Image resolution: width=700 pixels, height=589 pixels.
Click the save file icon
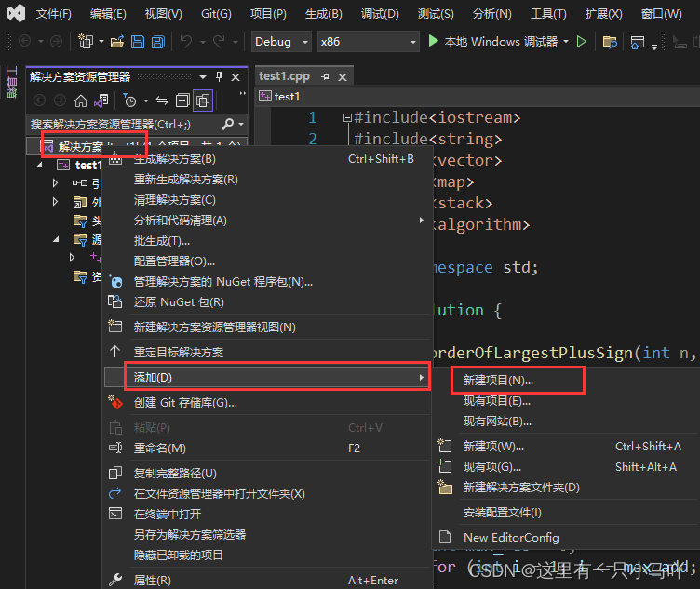138,42
